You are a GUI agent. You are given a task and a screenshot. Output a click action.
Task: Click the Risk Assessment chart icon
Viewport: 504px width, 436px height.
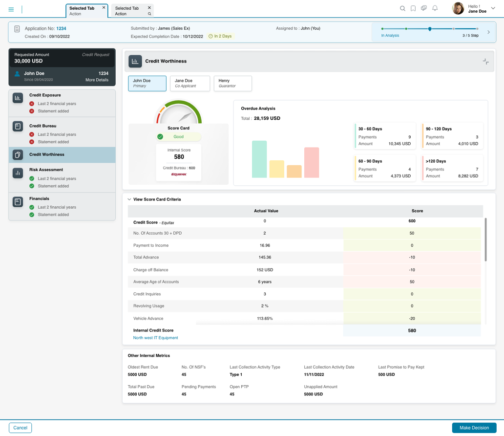click(18, 173)
